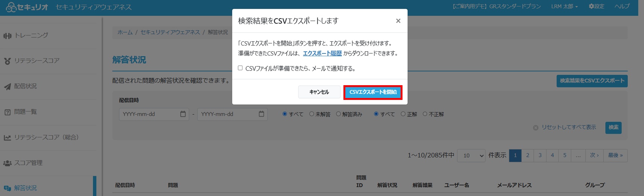
Task: Click the セキュリティアウェアネス header title
Action: [x=94, y=7]
